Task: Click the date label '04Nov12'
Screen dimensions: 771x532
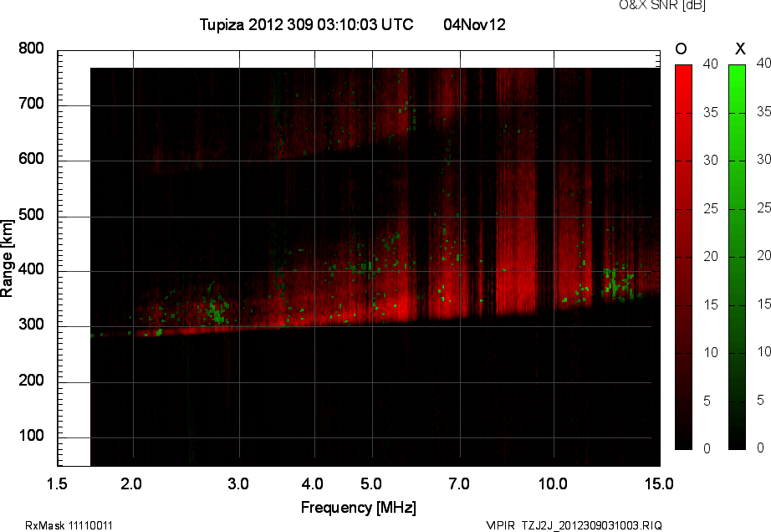Action: pyautogui.click(x=474, y=24)
